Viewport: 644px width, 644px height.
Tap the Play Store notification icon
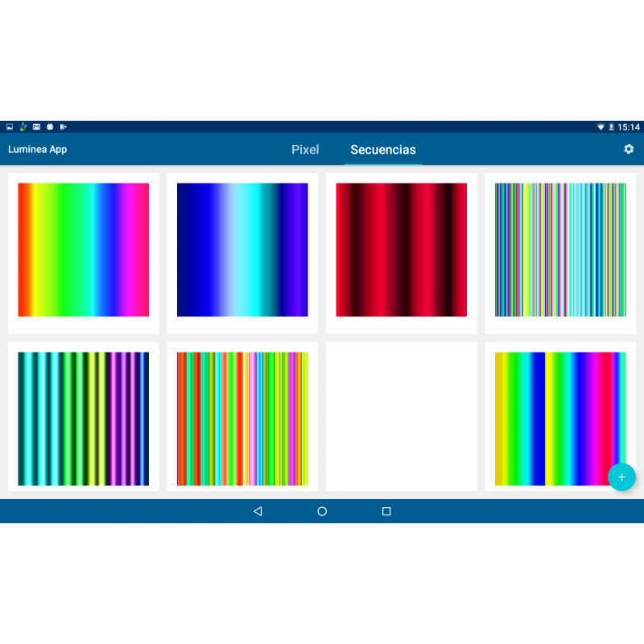64,127
